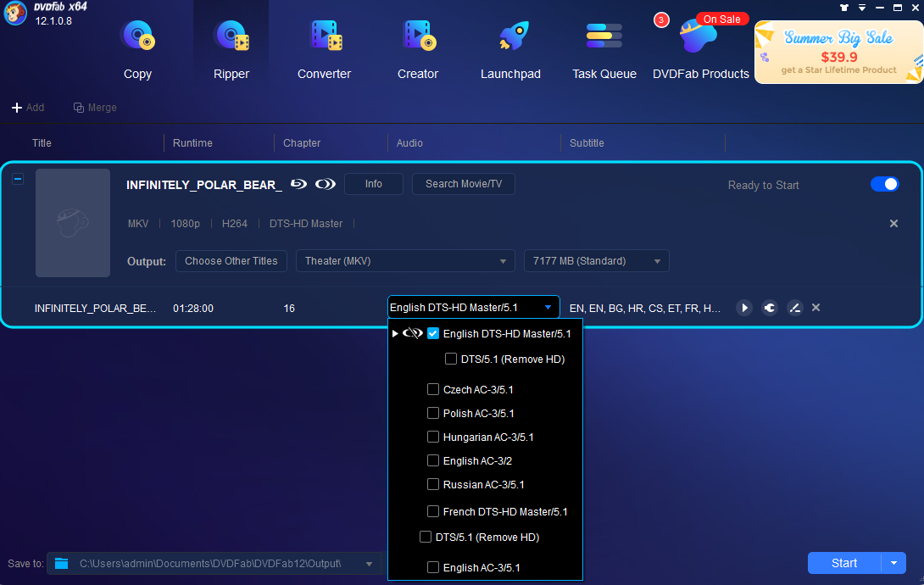The width and height of the screenshot is (924, 585).
Task: Select Russian AC-3/5.1 audio checkbox
Action: point(433,485)
